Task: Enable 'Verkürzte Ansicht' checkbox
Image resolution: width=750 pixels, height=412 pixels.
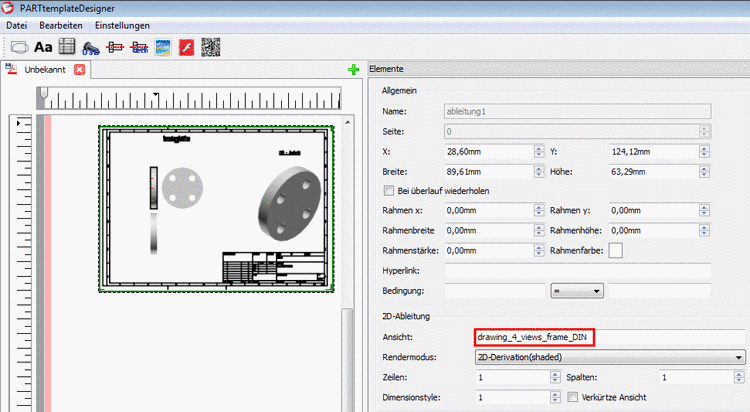Action: tap(573, 397)
